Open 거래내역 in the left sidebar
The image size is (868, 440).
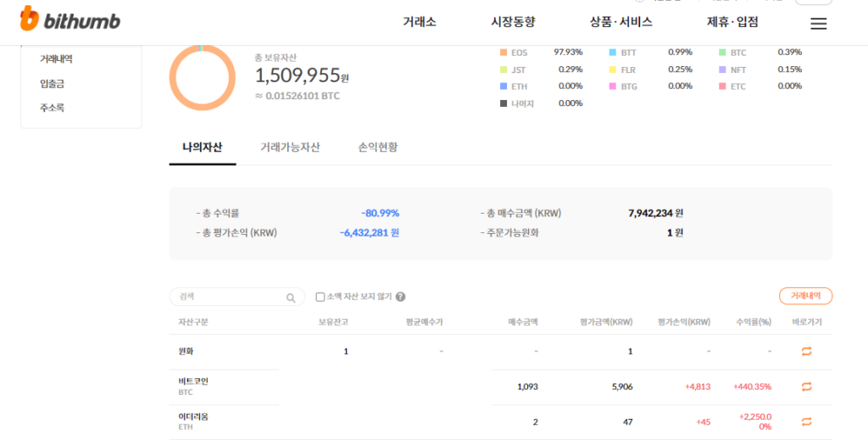pyautogui.click(x=56, y=58)
